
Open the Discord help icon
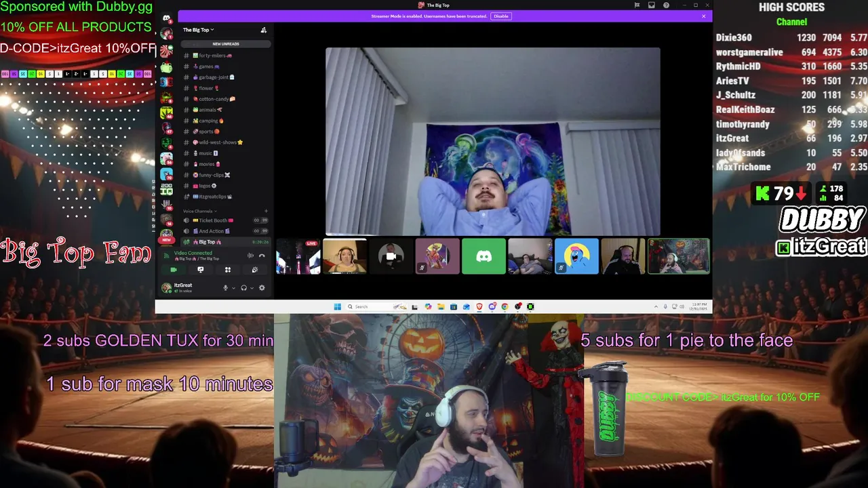666,5
